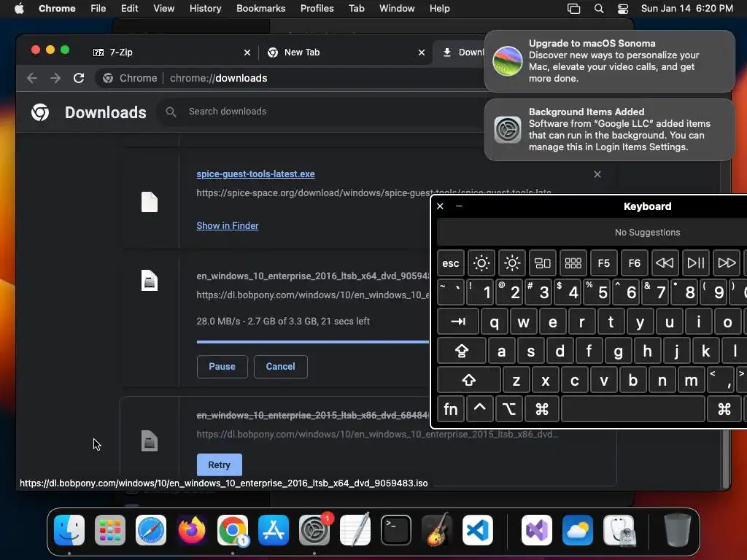Toggle the fn key on the virtual keyboard
This screenshot has height=560, width=747.
coord(450,409)
